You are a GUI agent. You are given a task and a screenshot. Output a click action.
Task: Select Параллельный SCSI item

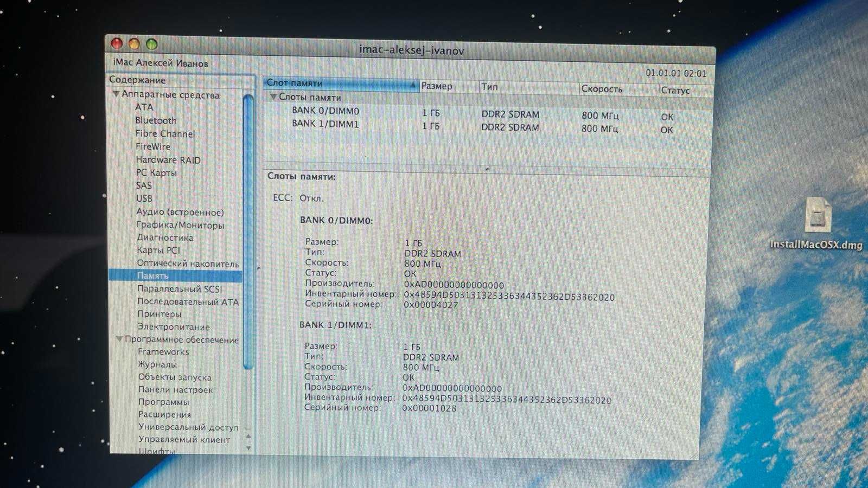(x=180, y=289)
